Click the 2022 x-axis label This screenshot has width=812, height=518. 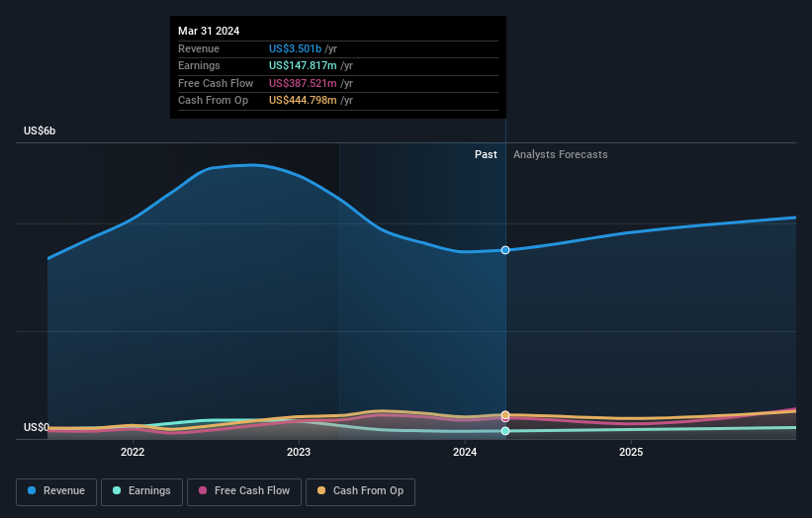133,453
